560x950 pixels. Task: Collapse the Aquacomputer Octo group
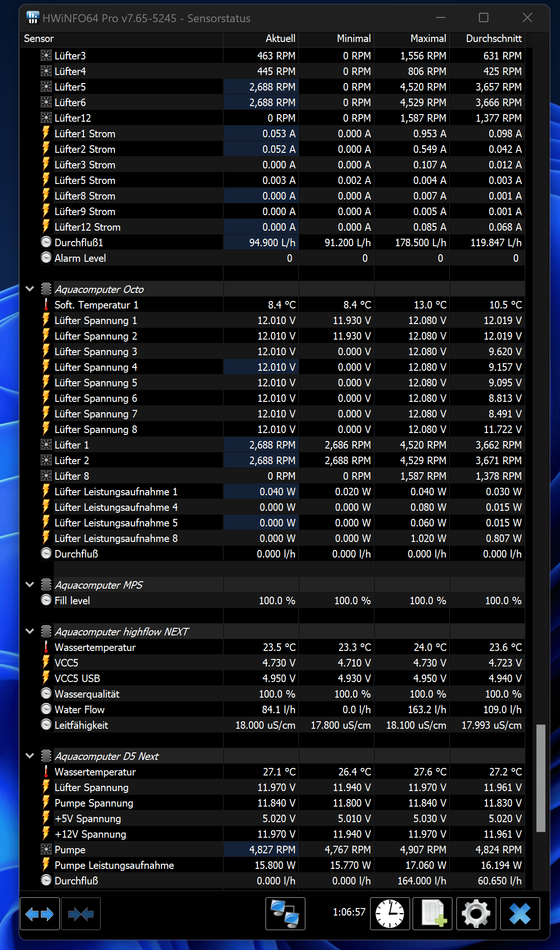[x=30, y=289]
